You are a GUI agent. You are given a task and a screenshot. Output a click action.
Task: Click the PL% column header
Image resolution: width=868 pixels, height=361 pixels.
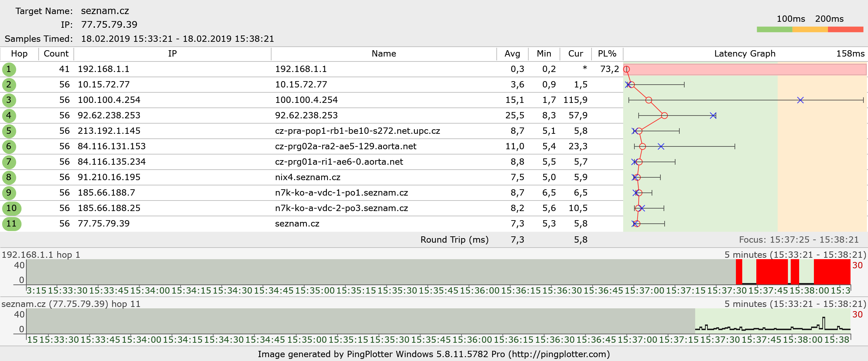tap(607, 54)
